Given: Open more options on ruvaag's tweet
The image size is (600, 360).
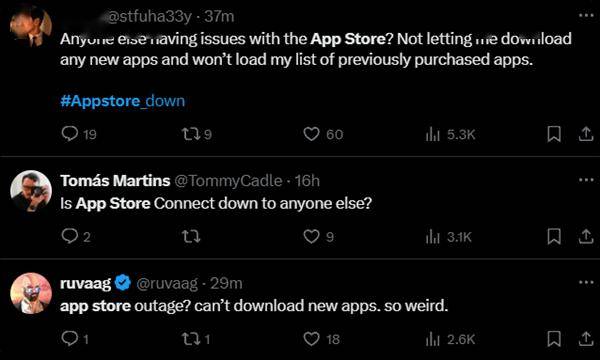Looking at the screenshot, I should pos(586,282).
